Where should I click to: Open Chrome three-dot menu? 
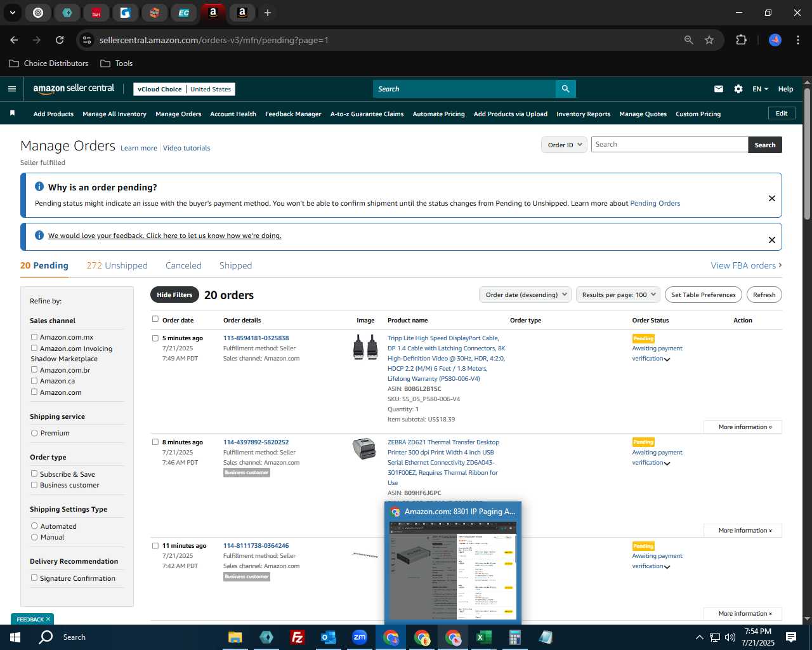(797, 40)
